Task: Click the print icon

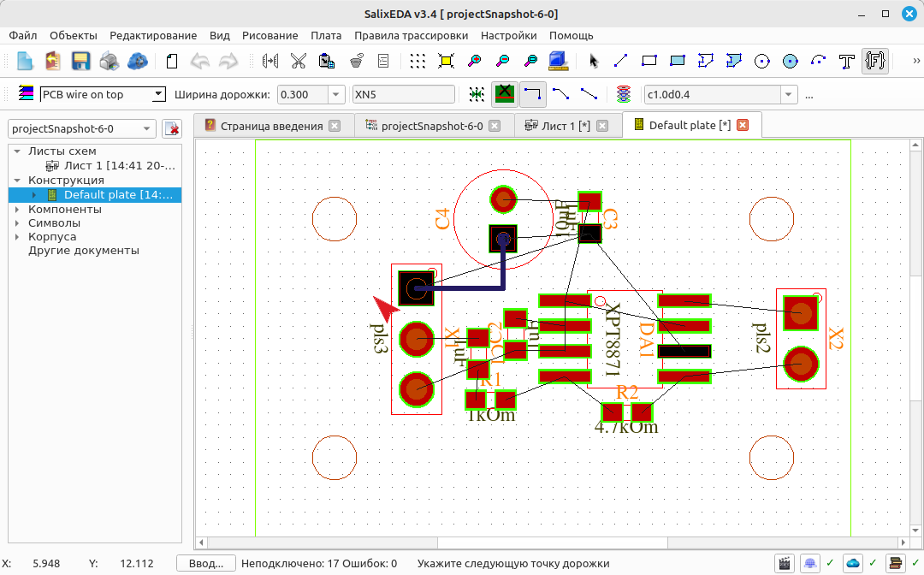Action: 109,61
